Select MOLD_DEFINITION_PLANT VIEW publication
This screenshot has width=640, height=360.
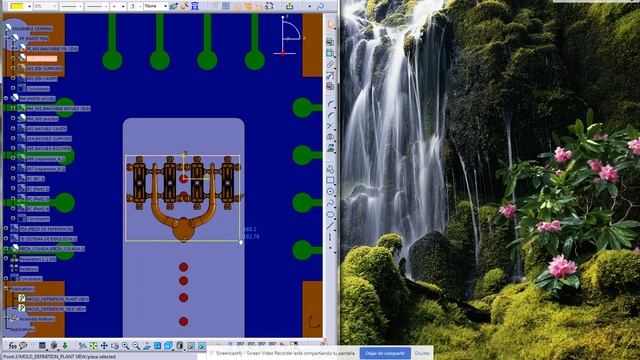(x=58, y=299)
